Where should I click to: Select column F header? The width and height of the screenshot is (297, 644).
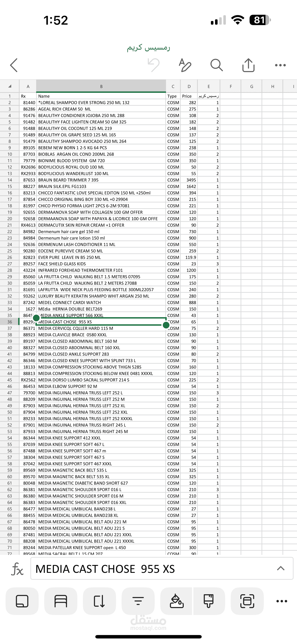(x=230, y=86)
